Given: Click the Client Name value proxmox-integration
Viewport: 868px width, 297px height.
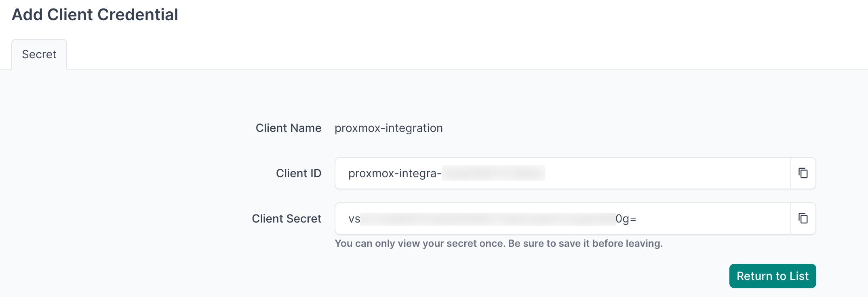Looking at the screenshot, I should 388,128.
